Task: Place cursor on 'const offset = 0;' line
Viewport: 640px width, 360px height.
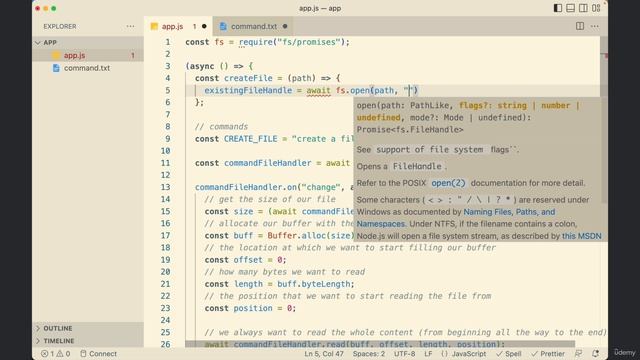Action: [x=245, y=260]
